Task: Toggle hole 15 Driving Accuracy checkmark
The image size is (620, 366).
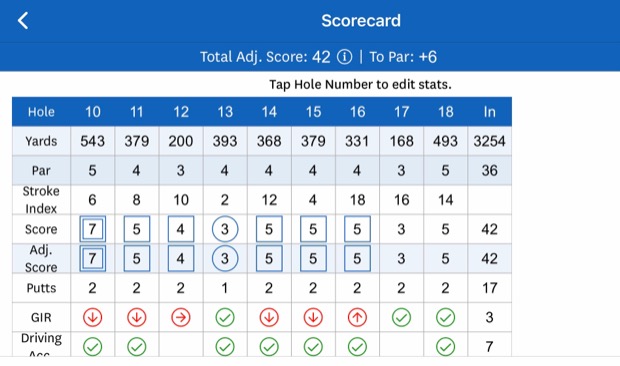Action: (x=313, y=347)
